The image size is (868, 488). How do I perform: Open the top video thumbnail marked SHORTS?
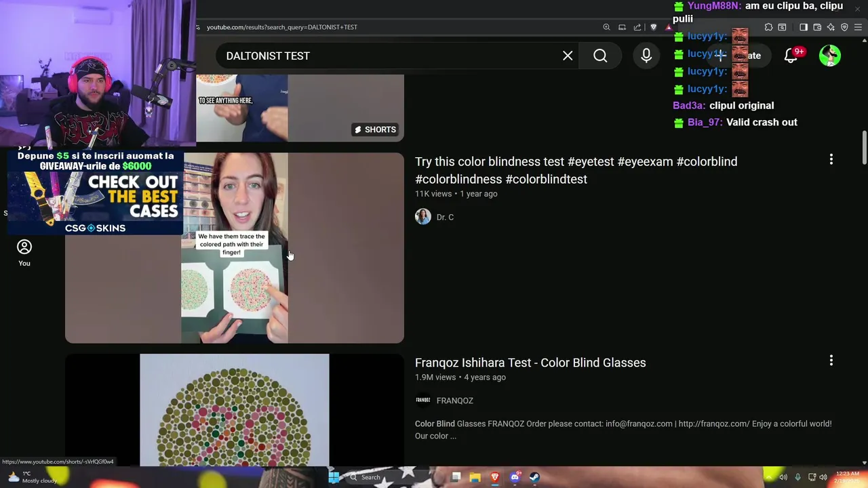click(x=300, y=108)
